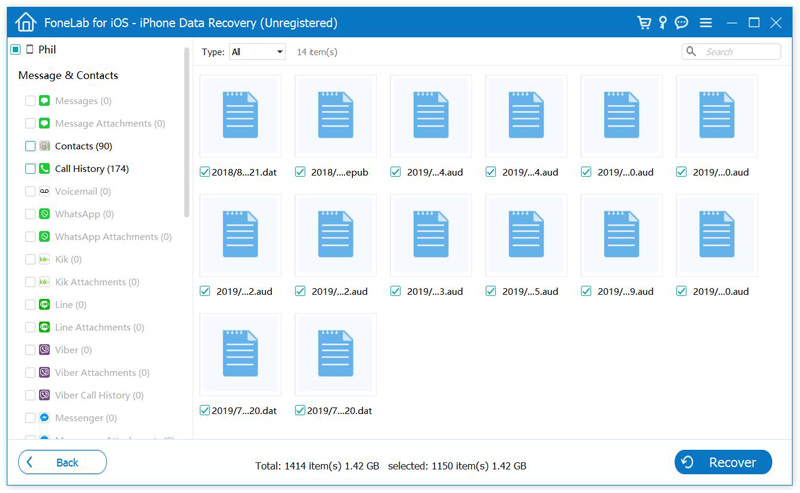Click the Message & Contacts section heading
This screenshot has height=493, width=800.
[68, 75]
